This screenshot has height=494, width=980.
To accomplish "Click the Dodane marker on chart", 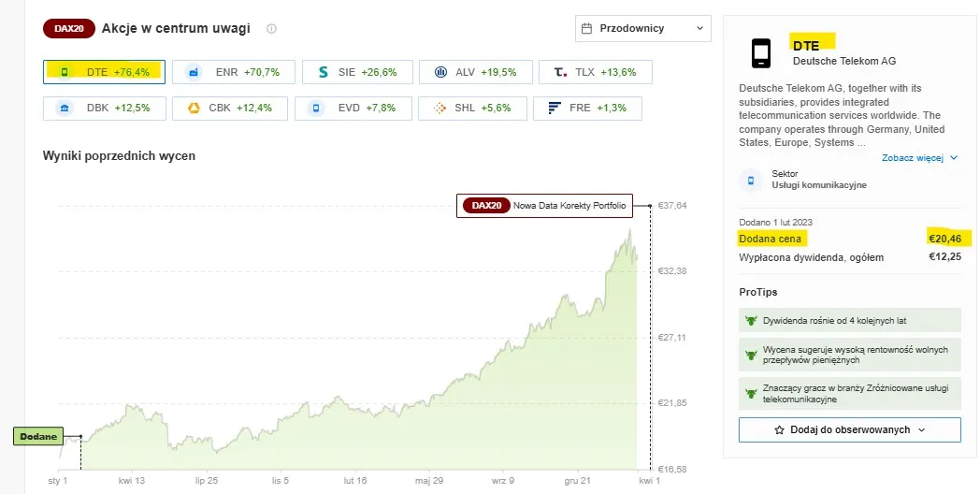I will point(38,437).
